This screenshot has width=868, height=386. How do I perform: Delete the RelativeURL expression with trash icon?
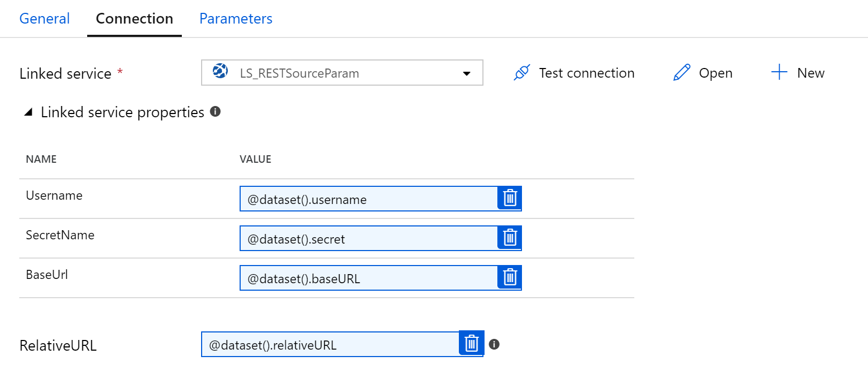click(471, 344)
